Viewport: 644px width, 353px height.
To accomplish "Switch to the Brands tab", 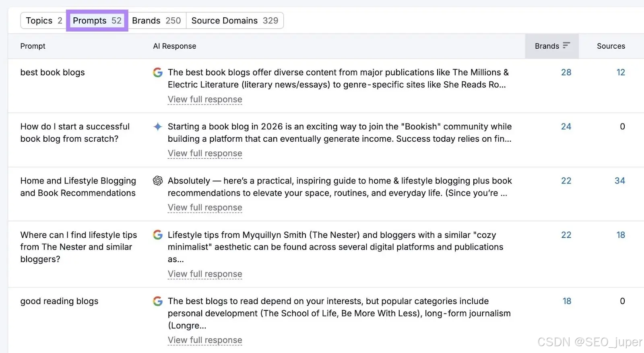I will click(x=157, y=21).
